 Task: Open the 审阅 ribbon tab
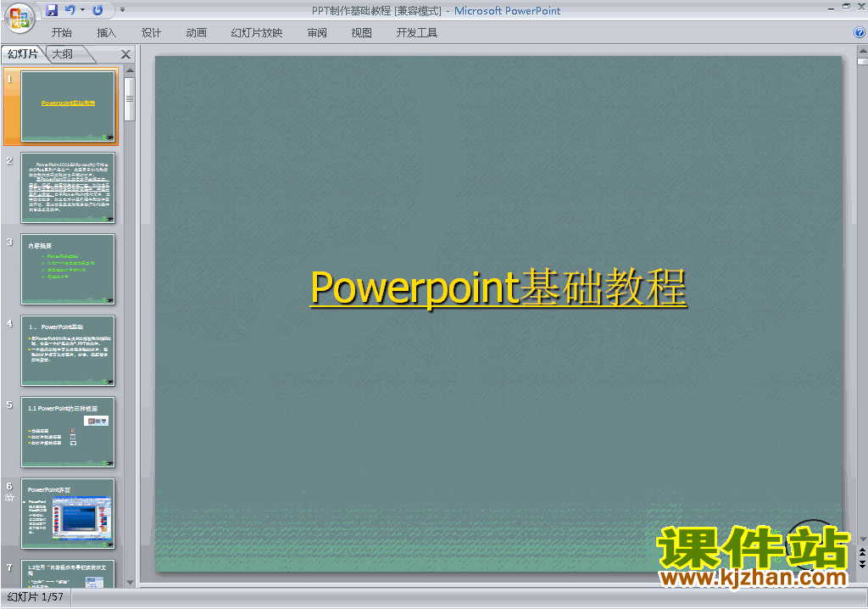pyautogui.click(x=317, y=33)
